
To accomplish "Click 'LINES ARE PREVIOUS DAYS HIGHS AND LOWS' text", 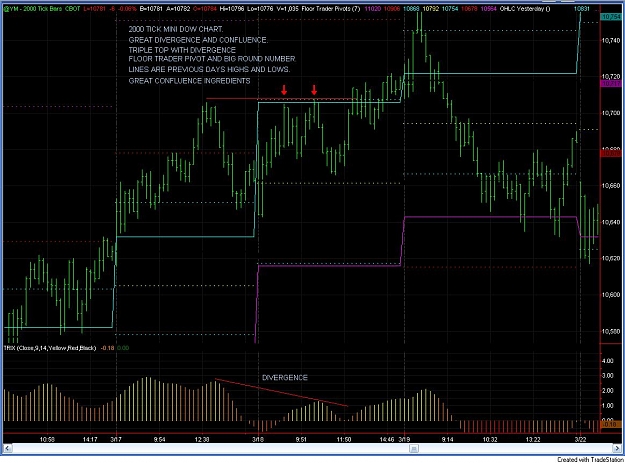I will click(209, 69).
